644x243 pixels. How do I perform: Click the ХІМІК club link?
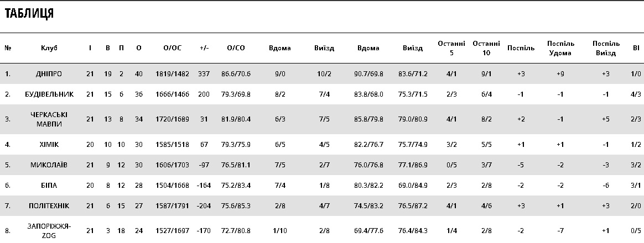(49, 145)
